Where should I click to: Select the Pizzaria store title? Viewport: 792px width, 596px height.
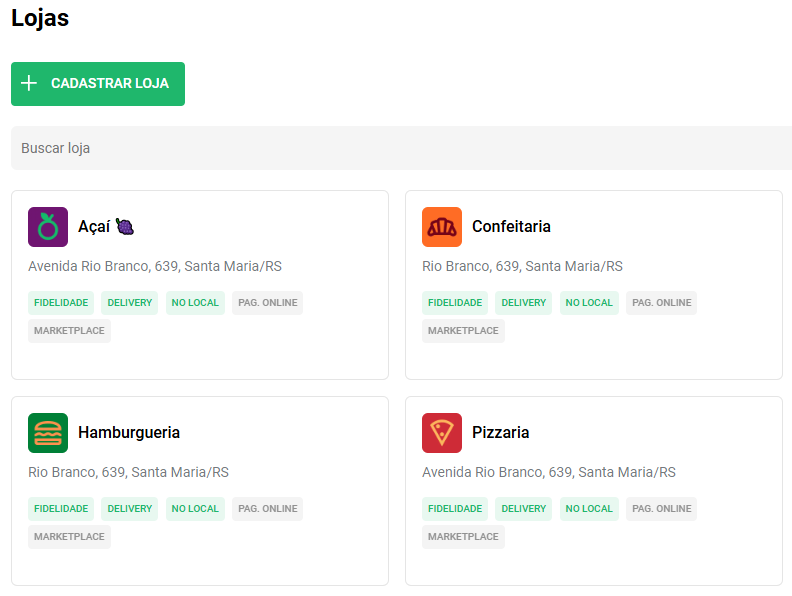tap(500, 433)
